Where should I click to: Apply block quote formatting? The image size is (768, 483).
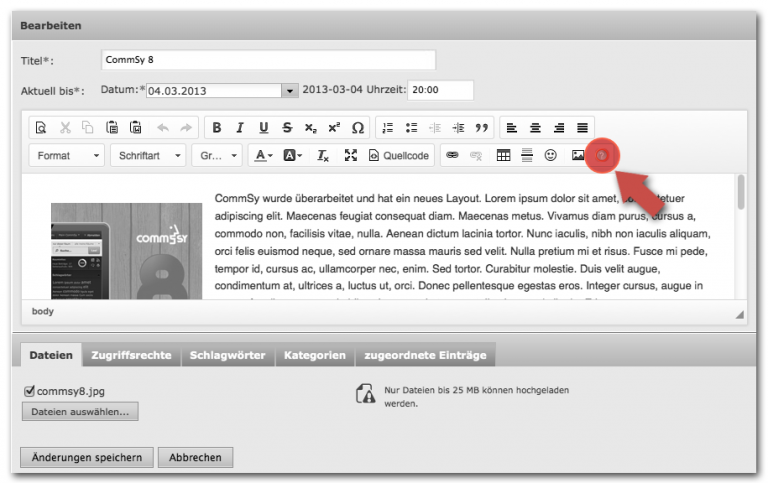[482, 128]
